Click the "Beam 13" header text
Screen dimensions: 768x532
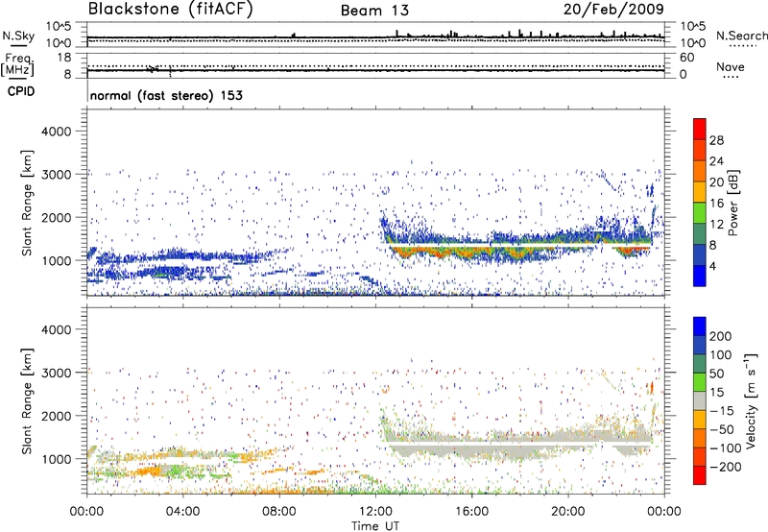[x=374, y=11]
